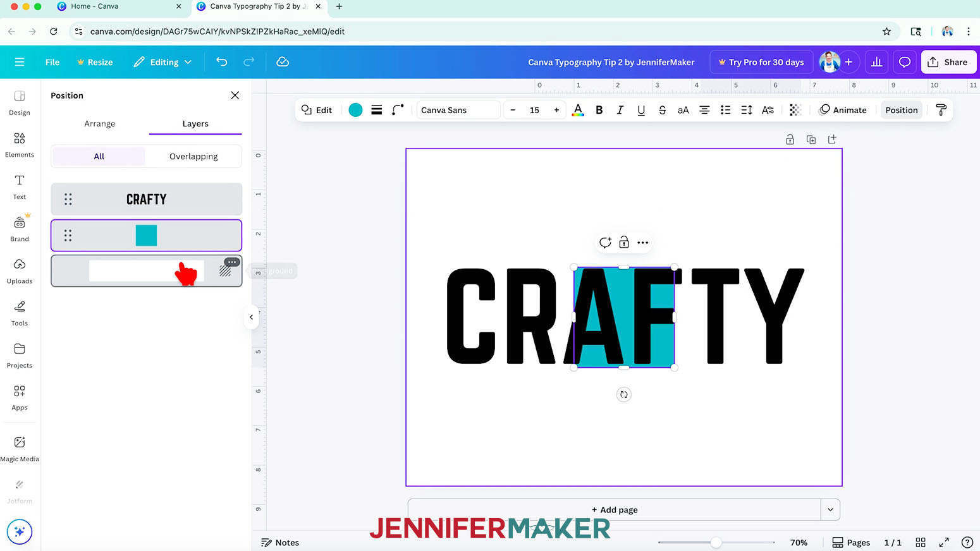980x551 pixels.
Task: Toggle the grid view of pages
Action: click(921, 543)
